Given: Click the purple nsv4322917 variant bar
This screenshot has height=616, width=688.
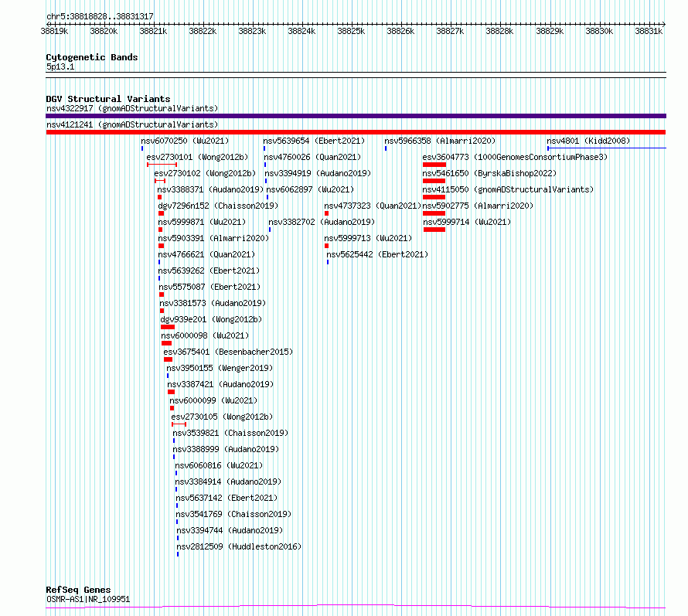Looking at the screenshot, I should coord(356,116).
